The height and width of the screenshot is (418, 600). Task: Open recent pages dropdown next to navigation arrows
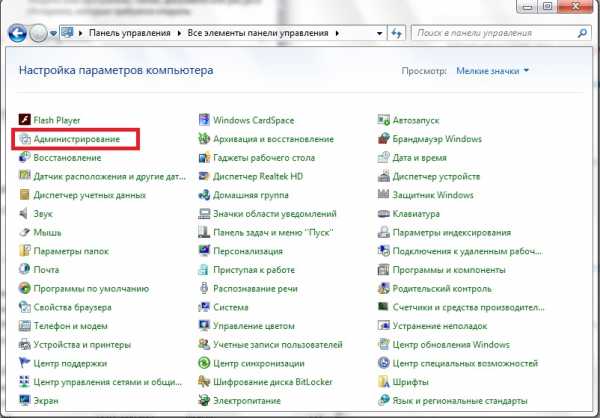[x=53, y=34]
